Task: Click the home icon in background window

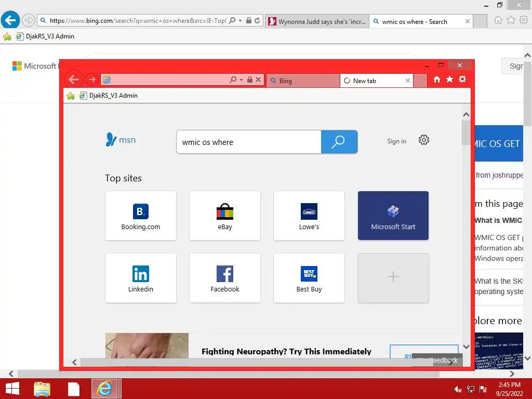Action: point(498,20)
